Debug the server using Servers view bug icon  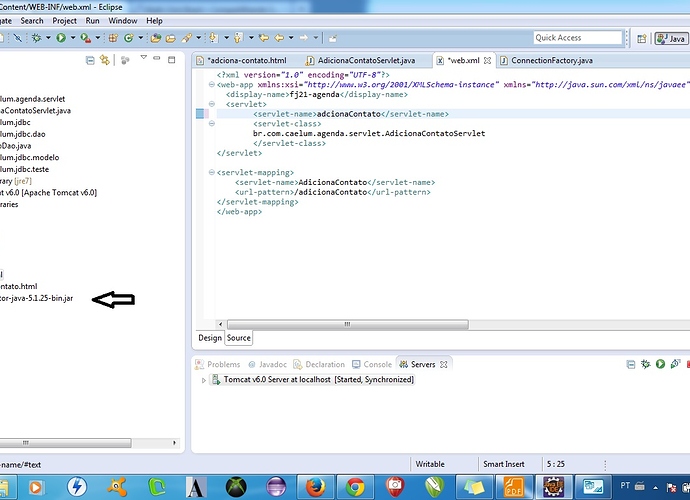click(x=645, y=364)
